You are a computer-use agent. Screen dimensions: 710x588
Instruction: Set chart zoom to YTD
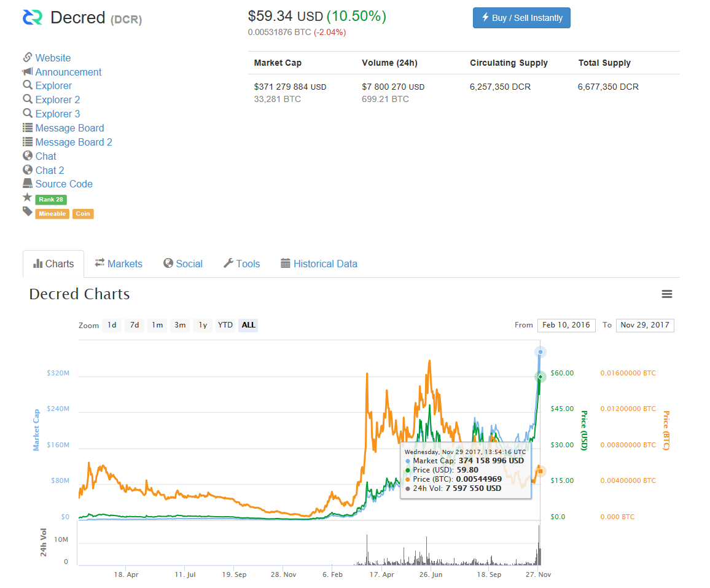pyautogui.click(x=225, y=325)
